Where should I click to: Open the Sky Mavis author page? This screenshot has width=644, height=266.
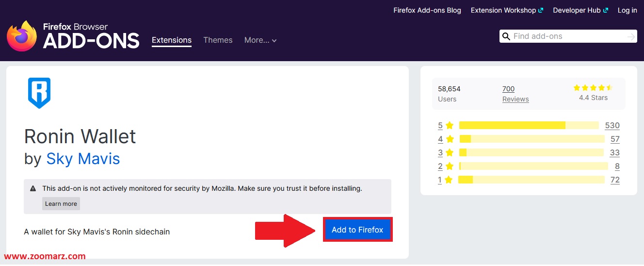pos(83,159)
